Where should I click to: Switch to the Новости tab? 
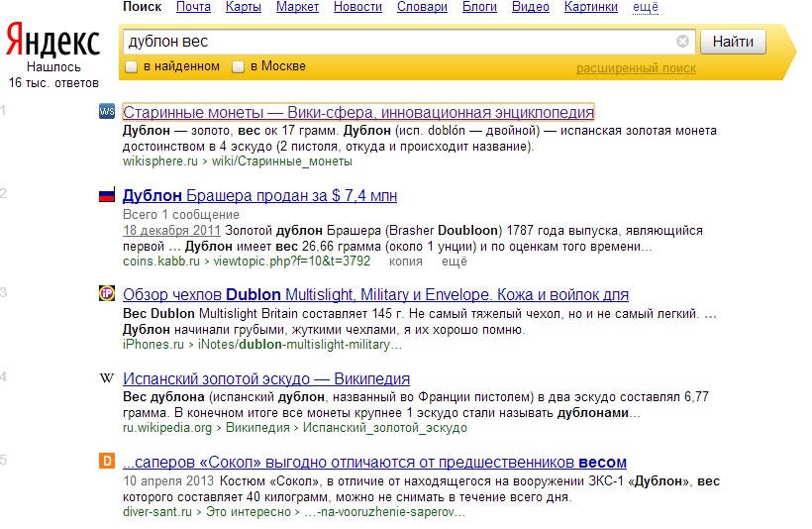(x=357, y=7)
